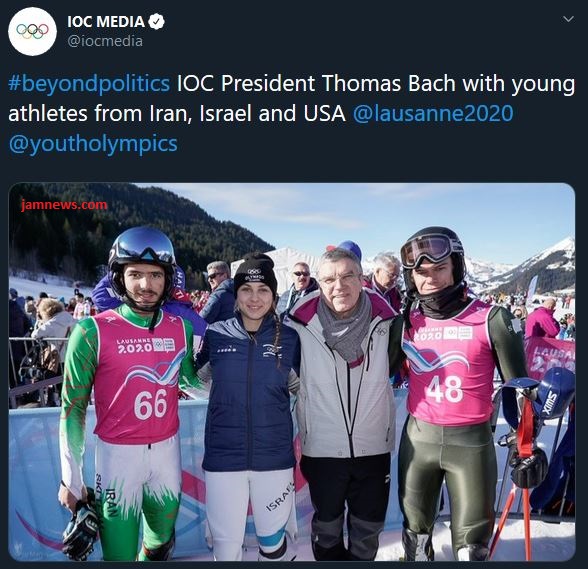Click the jamnews.com watermark on photo

click(64, 205)
